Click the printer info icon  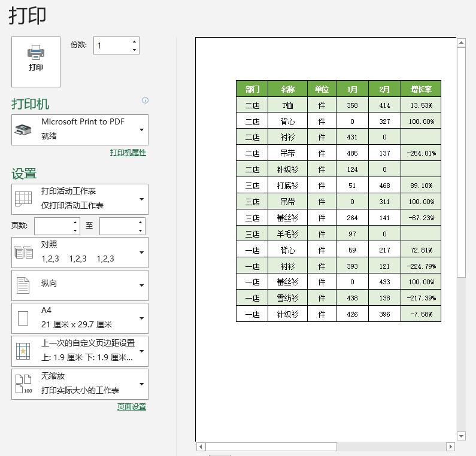tap(145, 100)
